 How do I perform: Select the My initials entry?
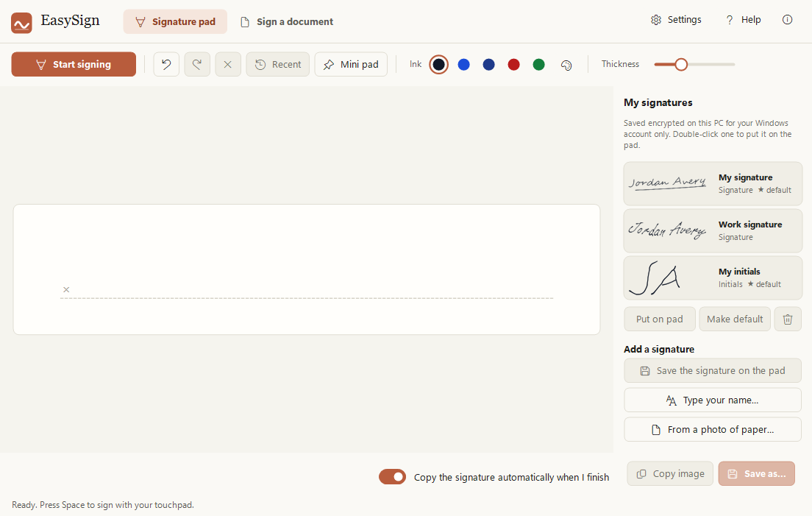[713, 278]
